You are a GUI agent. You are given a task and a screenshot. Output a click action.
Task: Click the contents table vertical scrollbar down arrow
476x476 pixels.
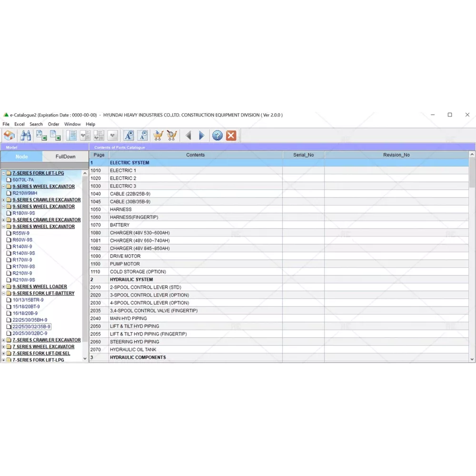pyautogui.click(x=472, y=359)
